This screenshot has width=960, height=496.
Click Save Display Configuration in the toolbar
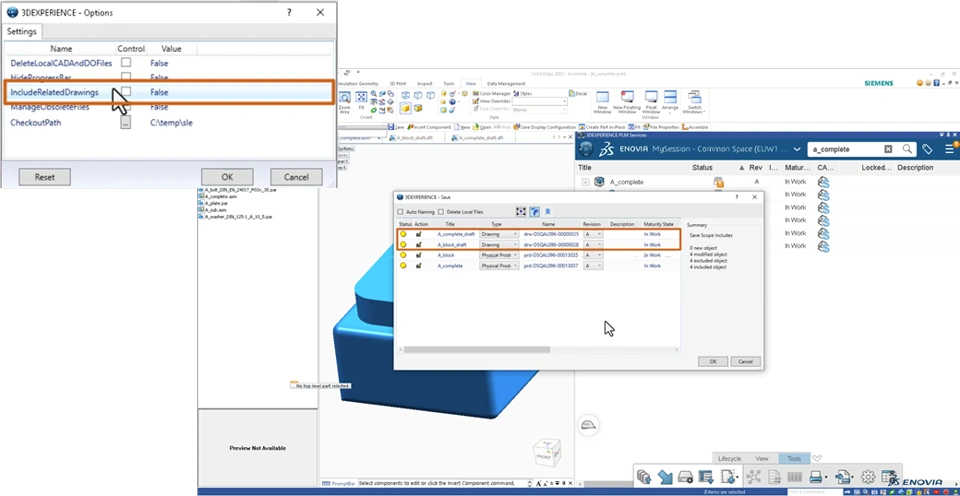click(545, 127)
